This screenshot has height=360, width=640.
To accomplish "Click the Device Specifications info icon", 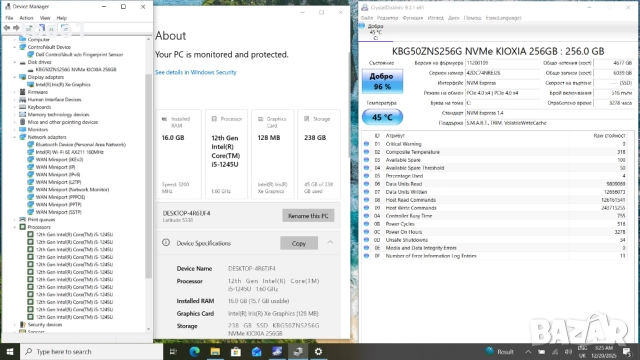I will pos(166,242).
